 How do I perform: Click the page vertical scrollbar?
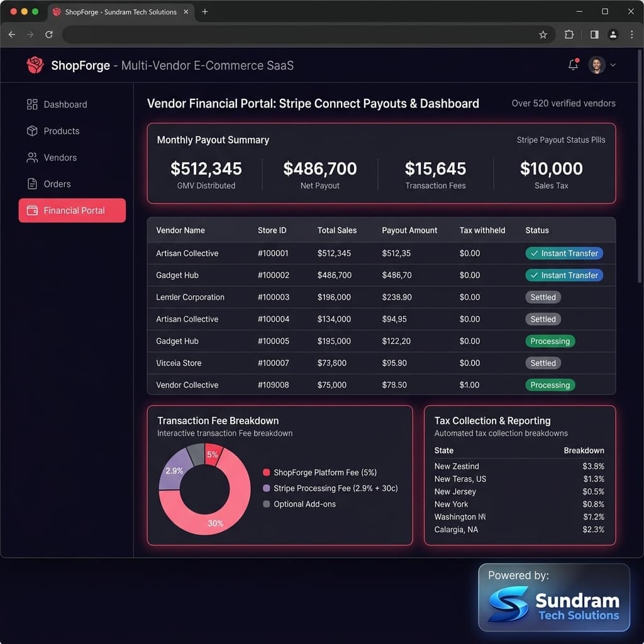point(640,166)
